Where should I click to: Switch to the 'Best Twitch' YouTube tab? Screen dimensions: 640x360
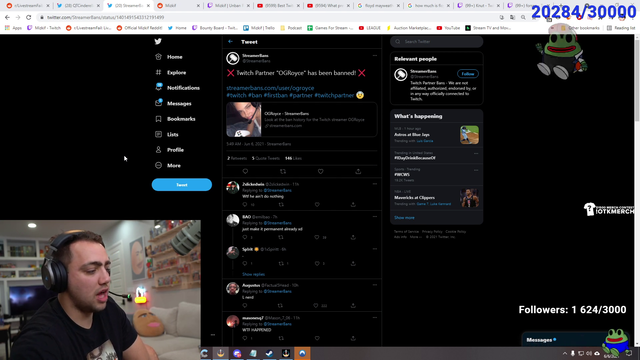278,6
